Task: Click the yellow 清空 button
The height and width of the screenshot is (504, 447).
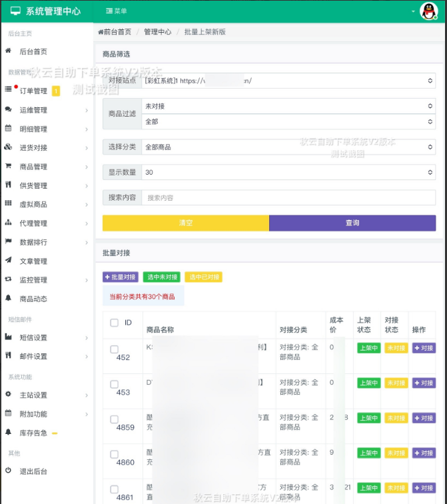Action: click(x=186, y=223)
